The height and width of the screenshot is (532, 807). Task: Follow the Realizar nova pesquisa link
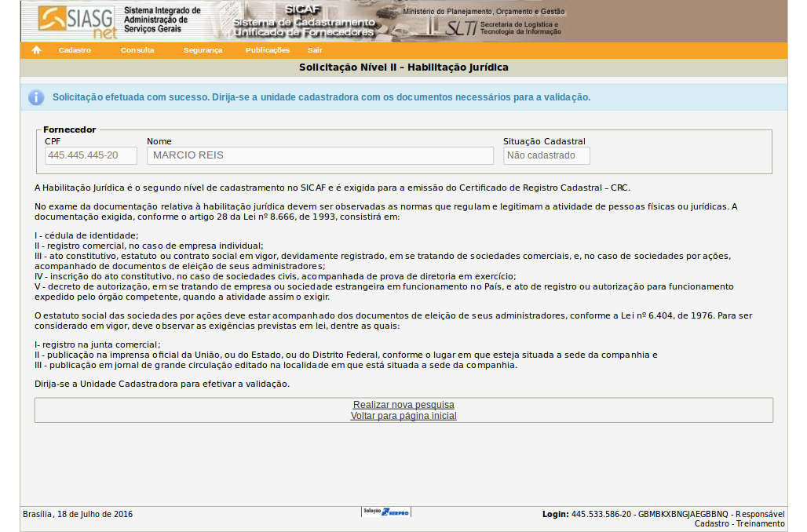(x=403, y=405)
